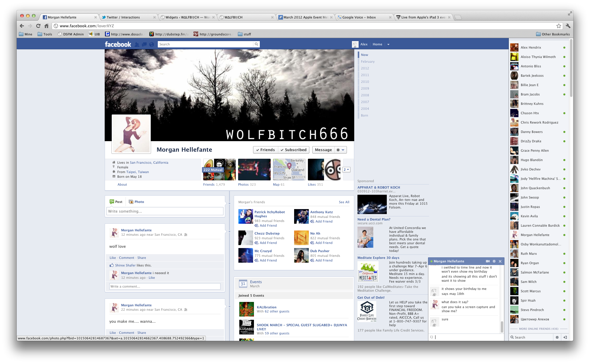Screen dimensions: 590x364
Task: Open Tools bookmarks folder
Action: [x=45, y=34]
